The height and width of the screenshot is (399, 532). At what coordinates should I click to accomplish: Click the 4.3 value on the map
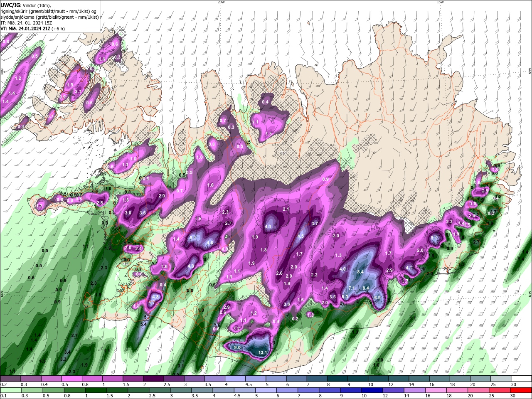pos(191,266)
